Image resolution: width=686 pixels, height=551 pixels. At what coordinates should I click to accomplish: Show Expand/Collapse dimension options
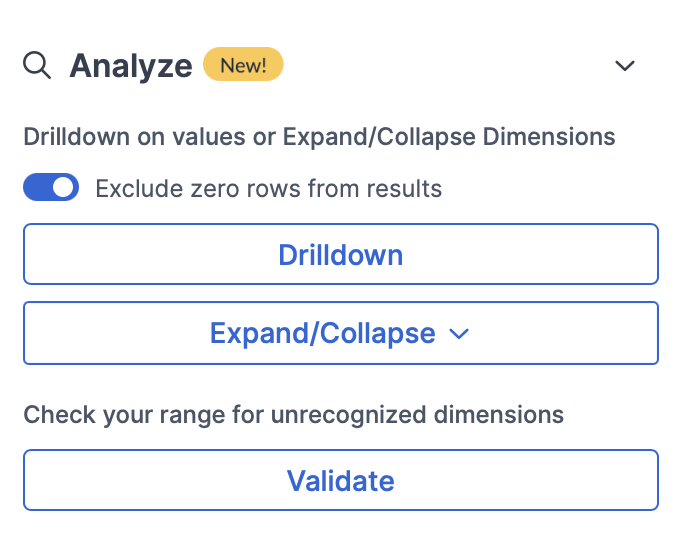tap(340, 333)
